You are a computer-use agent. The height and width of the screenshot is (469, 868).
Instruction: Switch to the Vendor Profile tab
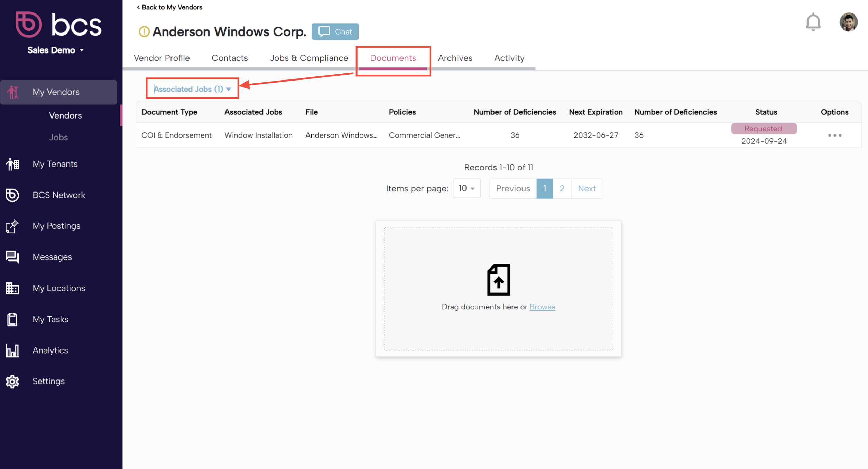(161, 58)
